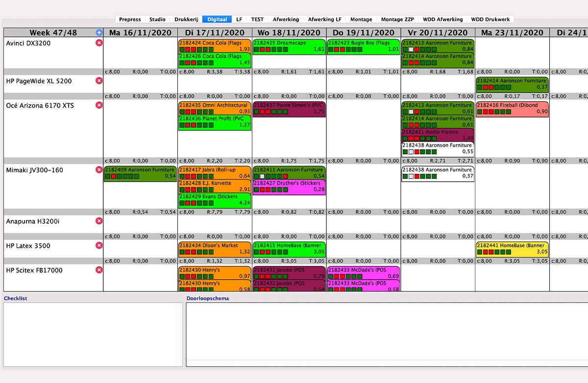Viewport: 588px width, 383px height.
Task: Select job 2182417 Jabra Roll-up
Action: pos(215,173)
